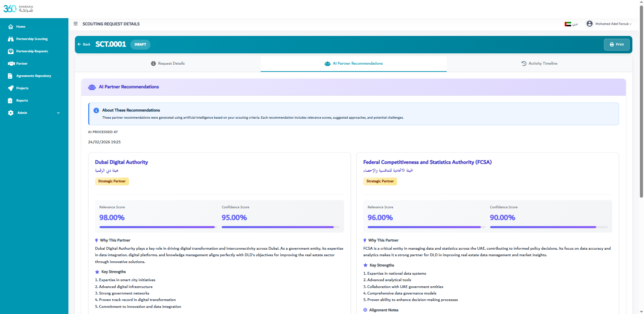Open the Activity Timeline tab
The image size is (644, 314).
coord(539,64)
